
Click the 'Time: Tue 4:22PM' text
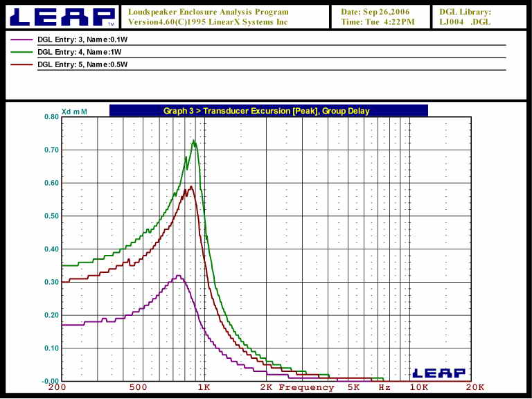point(378,22)
